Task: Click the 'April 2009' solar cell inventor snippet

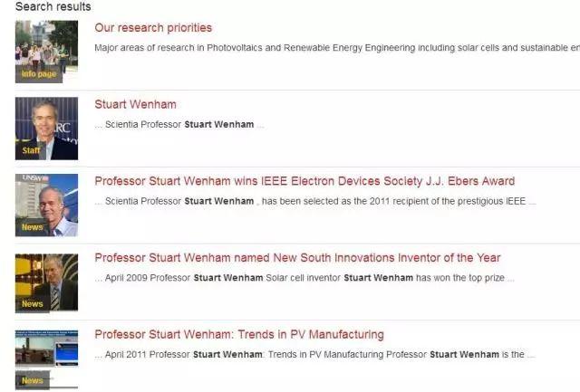Action: pyautogui.click(x=304, y=278)
